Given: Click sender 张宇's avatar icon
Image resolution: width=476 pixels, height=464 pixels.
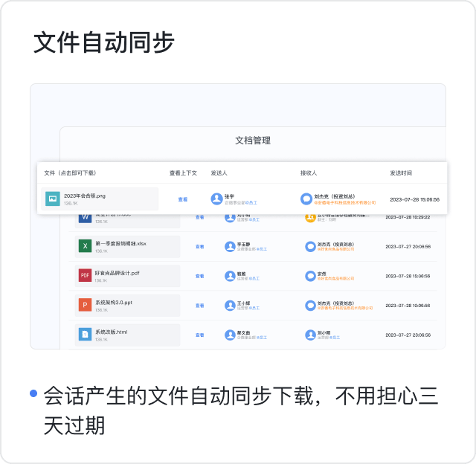Looking at the screenshot, I should point(216,199).
